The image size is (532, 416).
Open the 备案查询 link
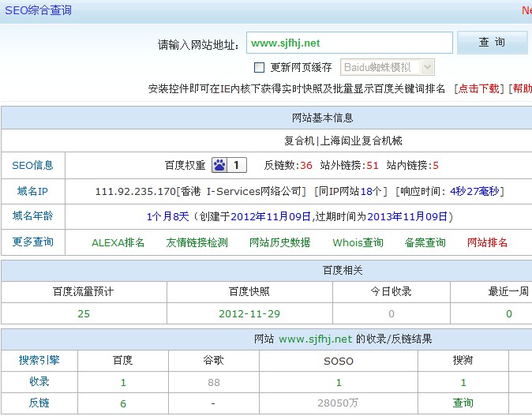[x=425, y=242]
